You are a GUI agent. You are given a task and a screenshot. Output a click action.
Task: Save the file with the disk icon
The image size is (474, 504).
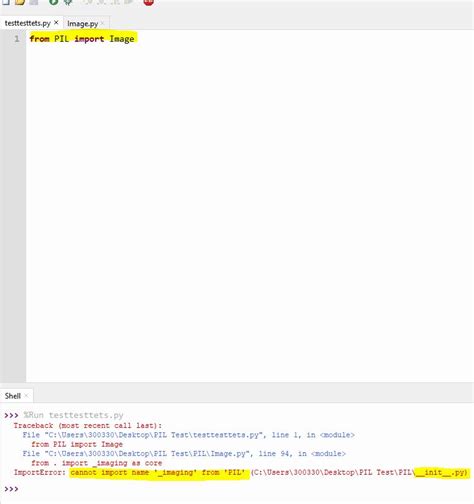coord(33,2)
